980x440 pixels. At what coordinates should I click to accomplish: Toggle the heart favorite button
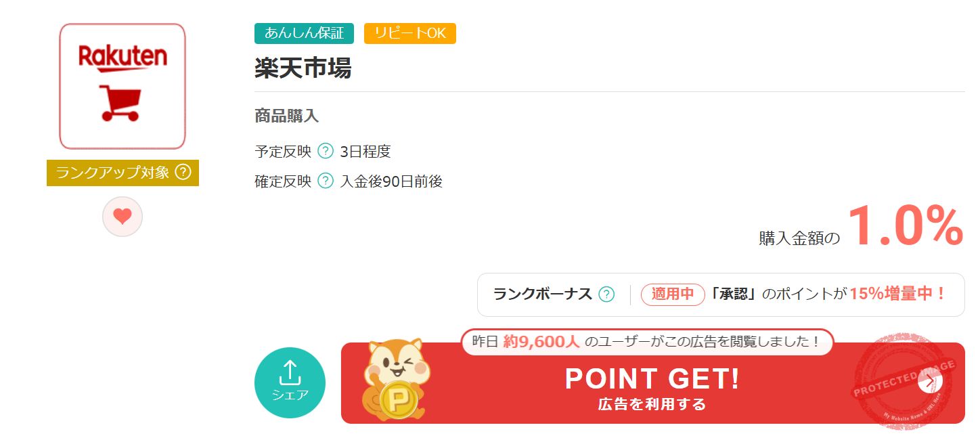(x=122, y=216)
